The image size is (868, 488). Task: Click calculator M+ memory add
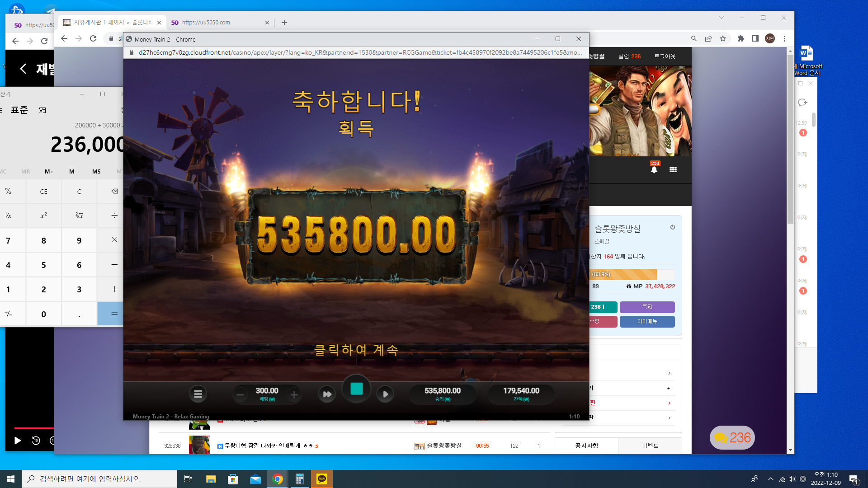point(49,172)
